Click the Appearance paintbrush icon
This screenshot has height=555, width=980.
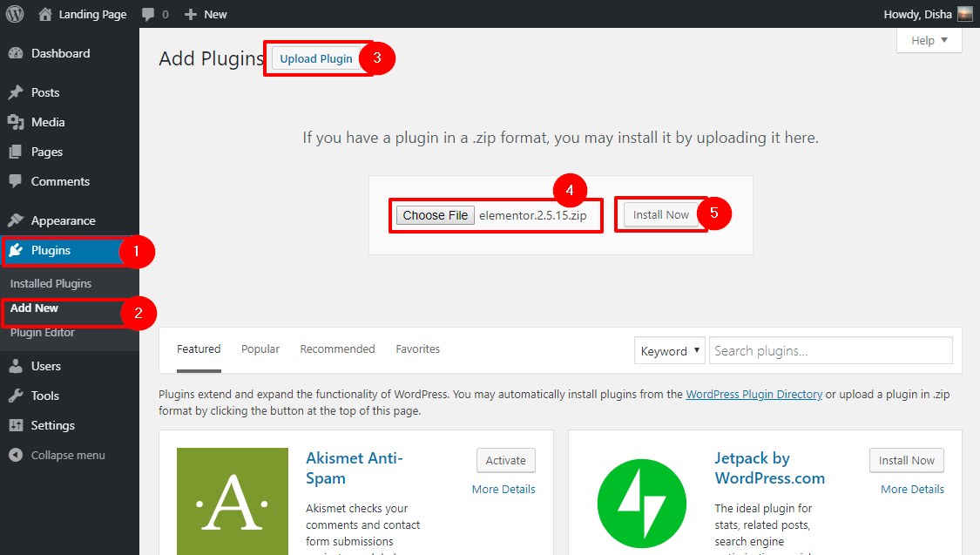click(16, 220)
